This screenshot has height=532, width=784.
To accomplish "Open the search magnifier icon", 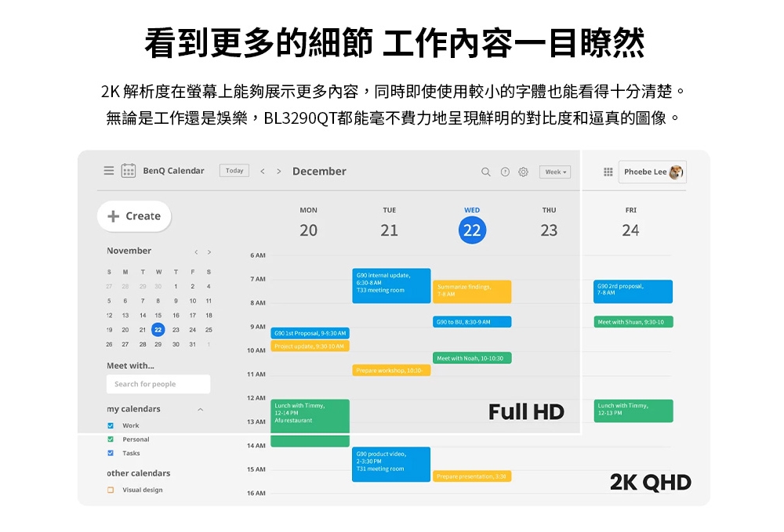I will tap(486, 172).
